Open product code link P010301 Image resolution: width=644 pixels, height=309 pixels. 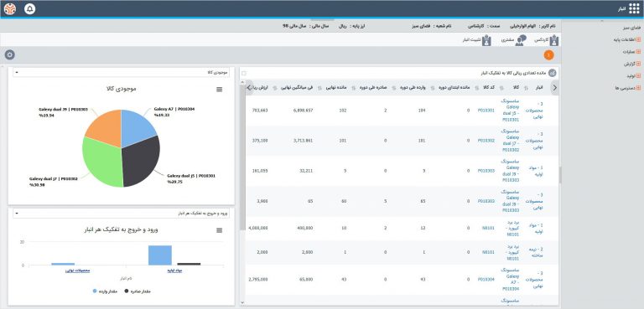[486, 111]
